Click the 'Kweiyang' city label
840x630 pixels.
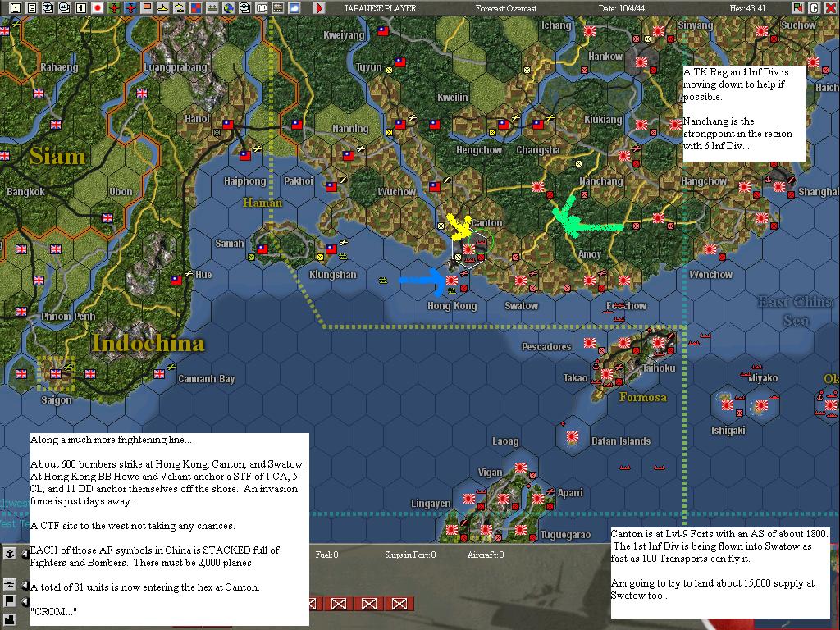(344, 35)
